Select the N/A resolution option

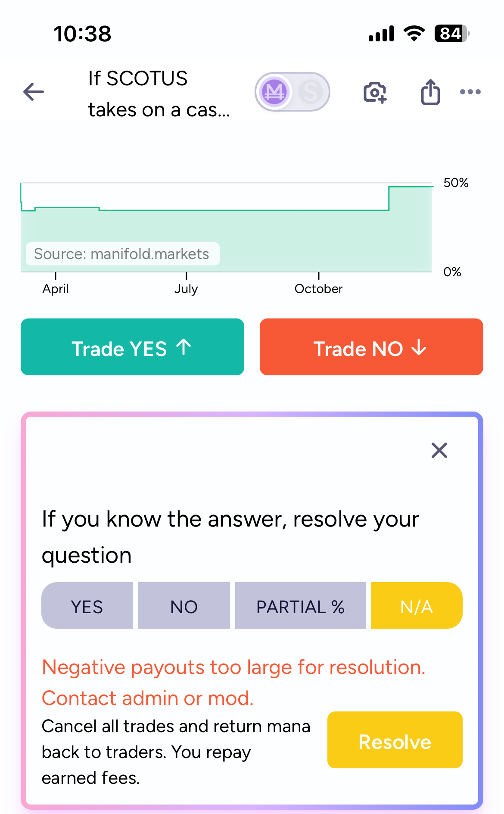417,605
